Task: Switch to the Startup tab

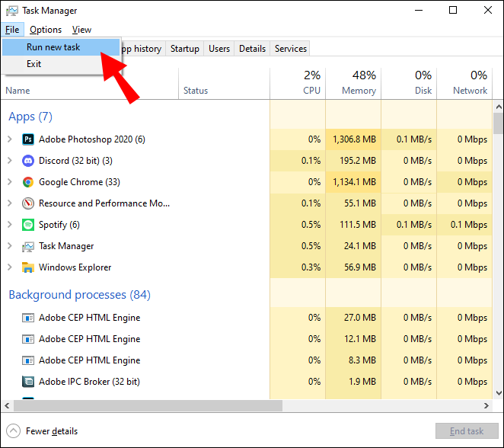Action: 184,49
